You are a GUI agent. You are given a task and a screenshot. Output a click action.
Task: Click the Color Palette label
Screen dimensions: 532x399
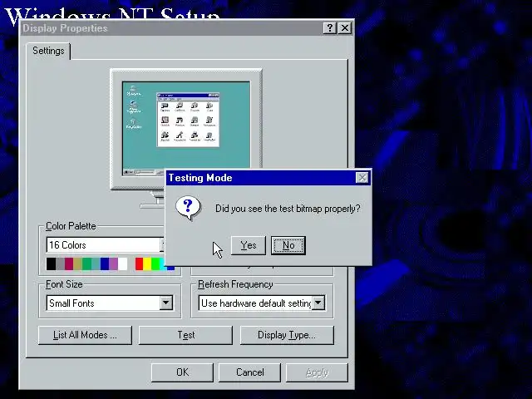(71, 226)
